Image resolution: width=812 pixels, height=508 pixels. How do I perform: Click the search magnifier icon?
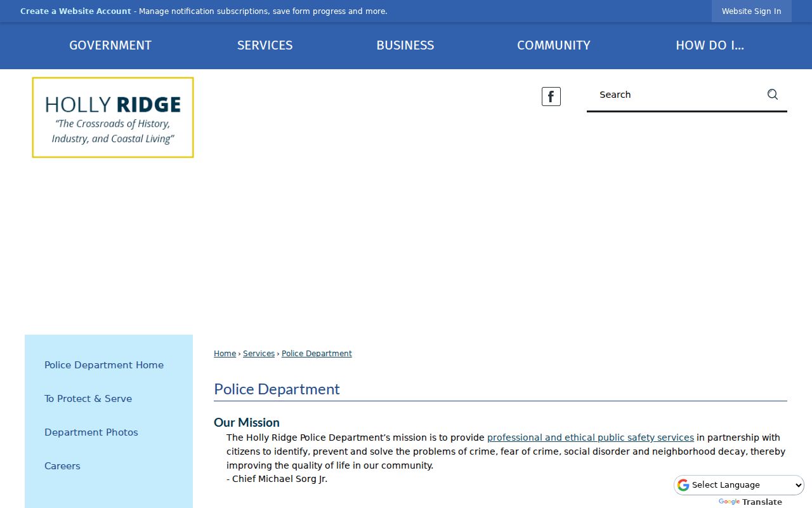point(772,95)
